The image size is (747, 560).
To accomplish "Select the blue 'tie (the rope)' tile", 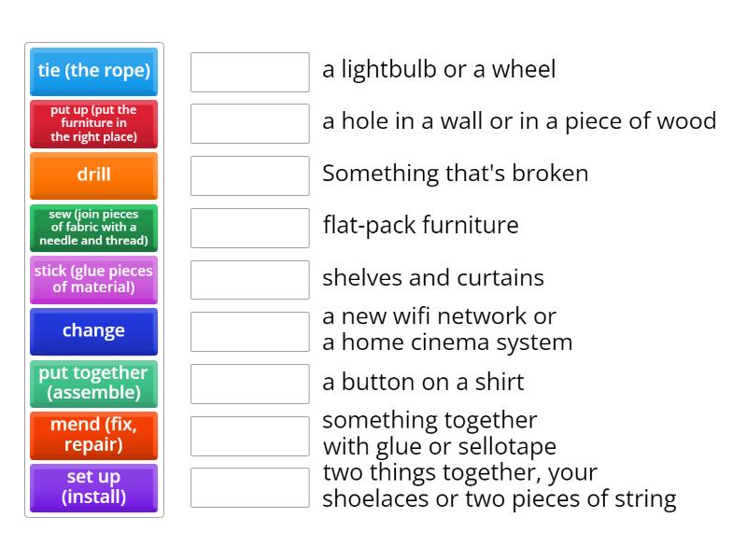I will (x=93, y=71).
